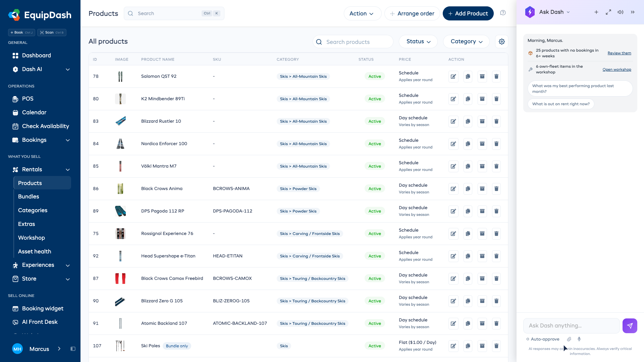Archive the Blizzard Rustler 10 product
The image size is (644, 362).
tap(482, 121)
